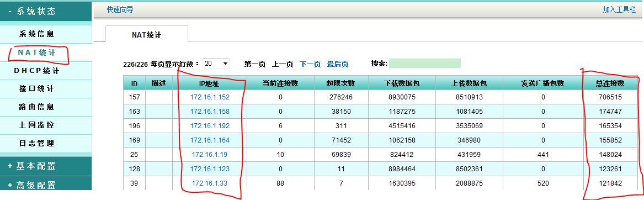Open 日志管理 in the sidebar
The height and width of the screenshot is (200, 644).
click(36, 144)
